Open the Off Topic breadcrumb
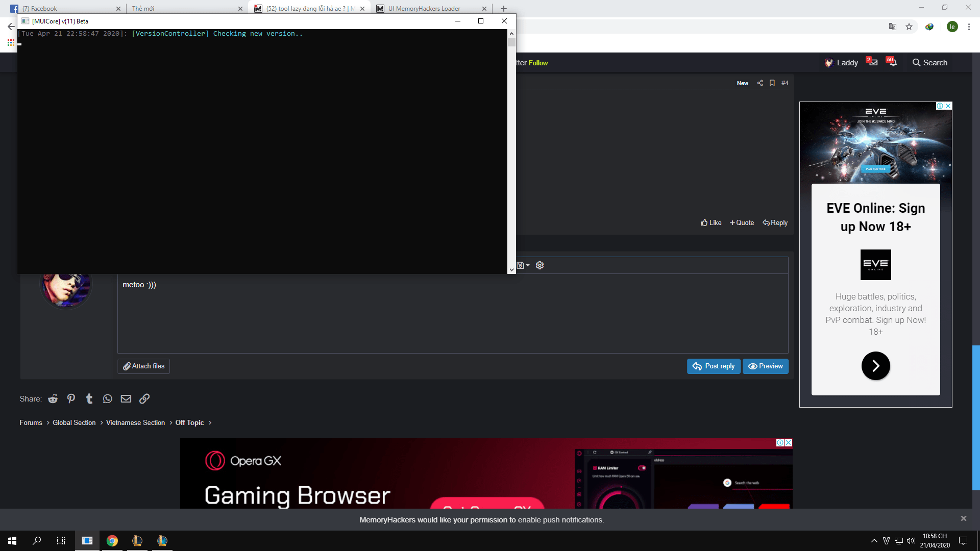The width and height of the screenshot is (980, 551). click(x=189, y=422)
